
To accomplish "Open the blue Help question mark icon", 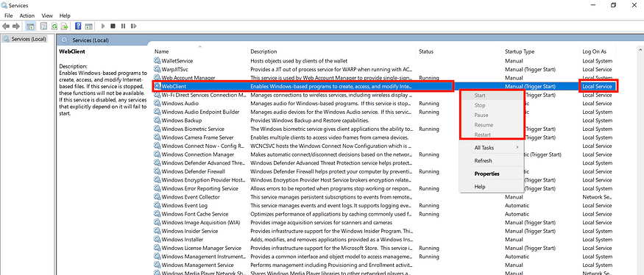I will pyautogui.click(x=78, y=26).
